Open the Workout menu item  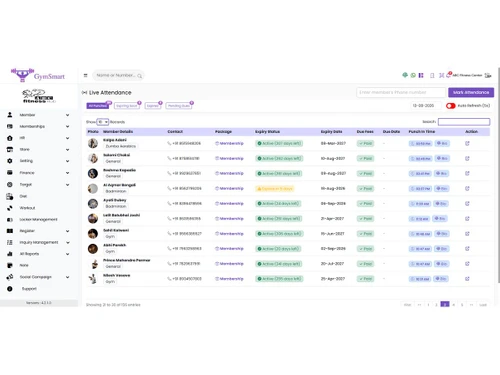(27, 208)
